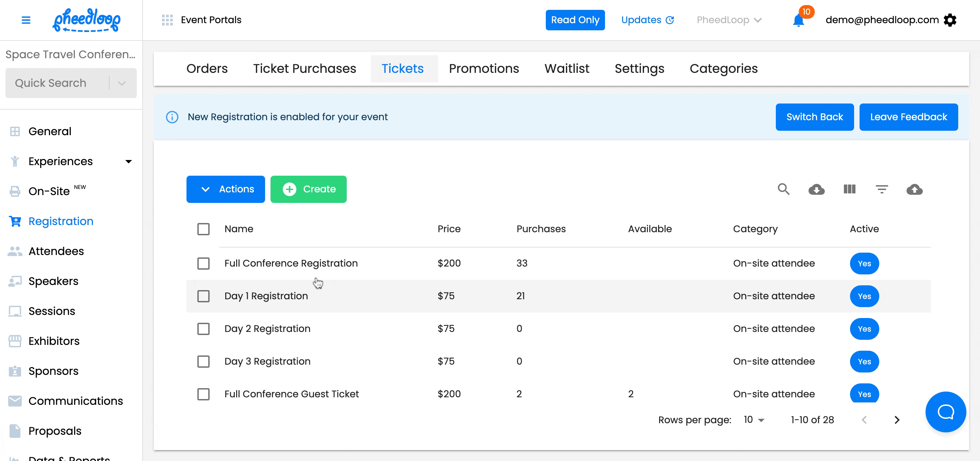This screenshot has width=980, height=461.
Task: Toggle the hamburger menu icon
Action: (x=26, y=20)
